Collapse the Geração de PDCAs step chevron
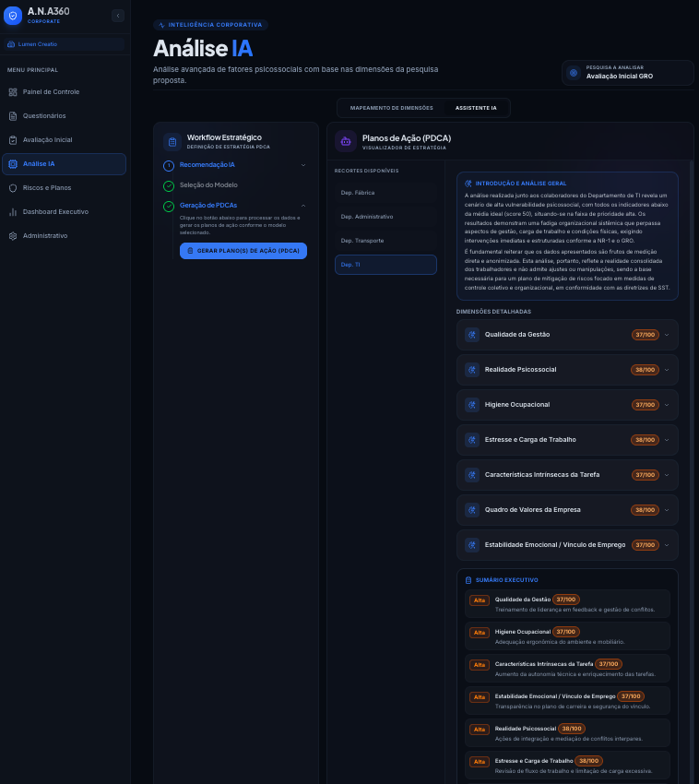 [303, 206]
